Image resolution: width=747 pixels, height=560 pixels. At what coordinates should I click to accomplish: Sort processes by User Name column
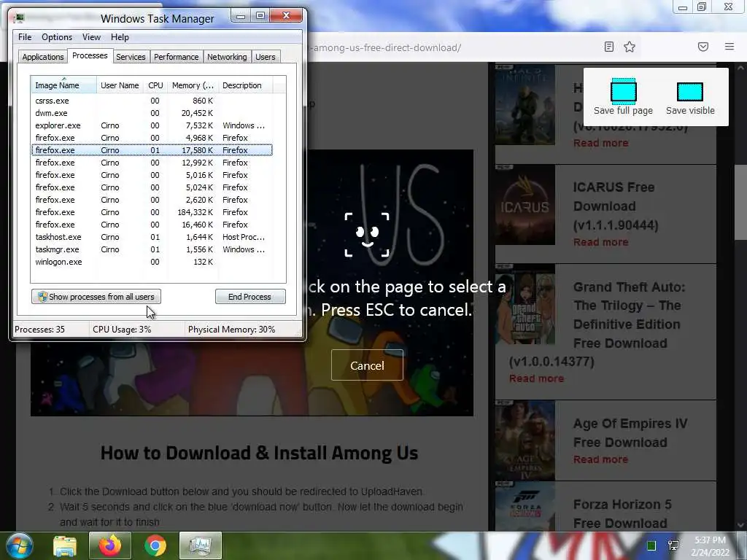click(120, 85)
